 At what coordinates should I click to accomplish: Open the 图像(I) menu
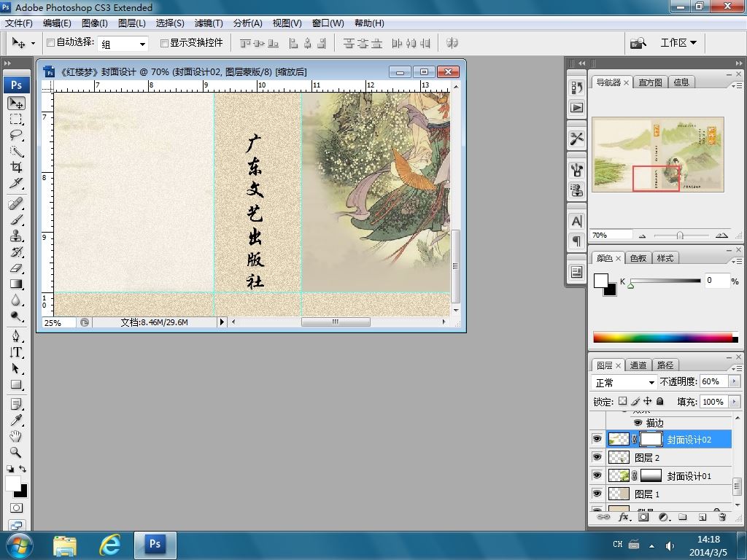[95, 23]
